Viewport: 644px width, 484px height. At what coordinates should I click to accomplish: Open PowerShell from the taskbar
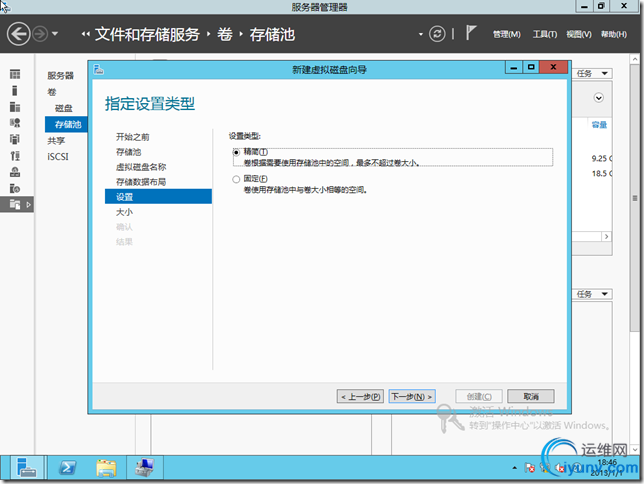(67, 468)
